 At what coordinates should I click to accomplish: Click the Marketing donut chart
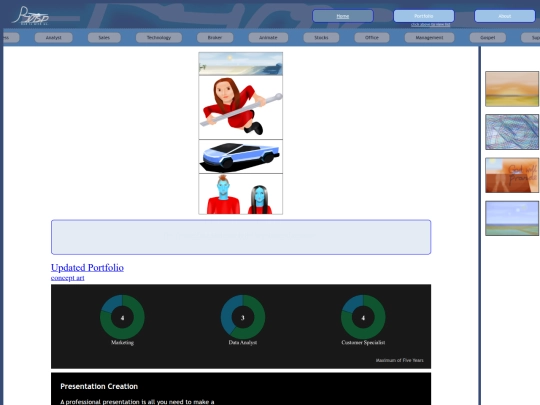click(122, 317)
